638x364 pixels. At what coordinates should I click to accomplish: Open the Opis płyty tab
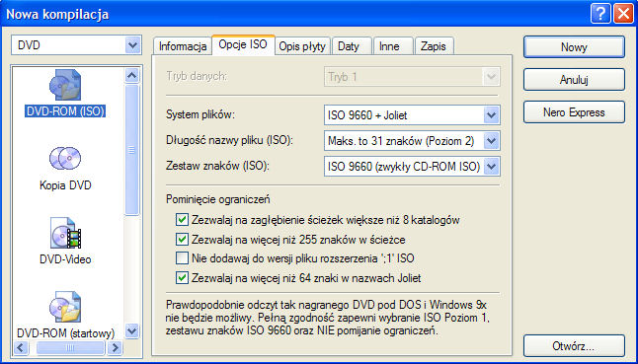[302, 46]
